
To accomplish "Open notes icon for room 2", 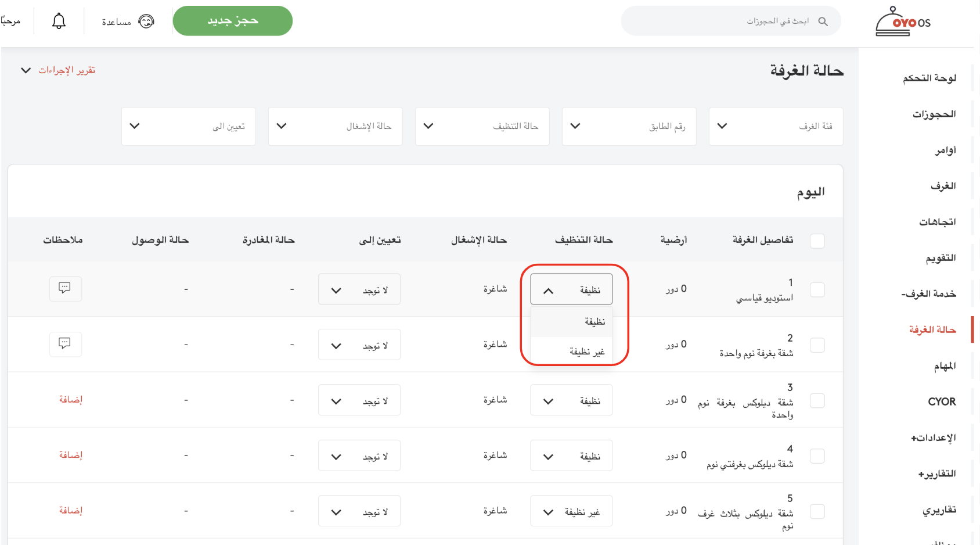I will (x=65, y=344).
